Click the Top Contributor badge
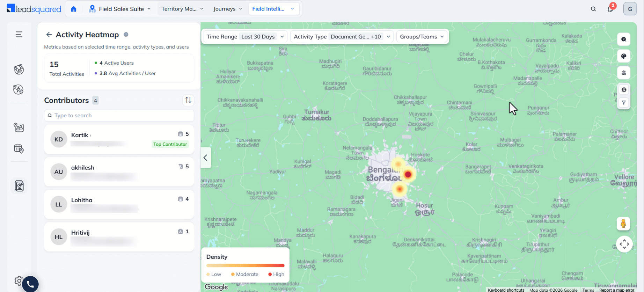 pos(170,144)
